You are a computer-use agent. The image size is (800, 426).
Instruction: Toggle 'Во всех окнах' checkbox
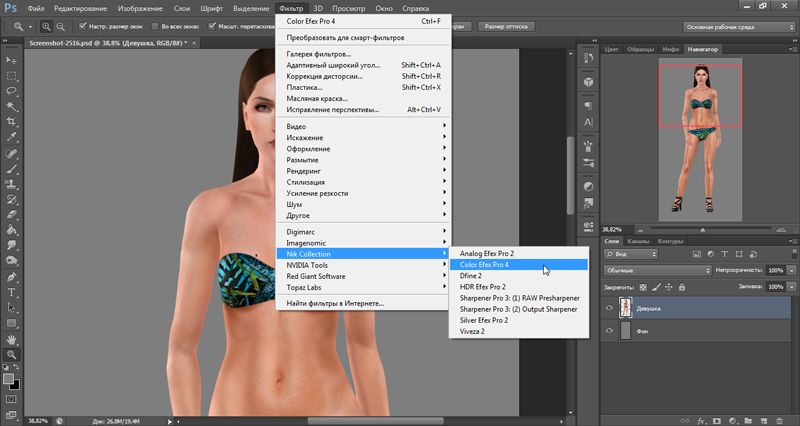155,27
